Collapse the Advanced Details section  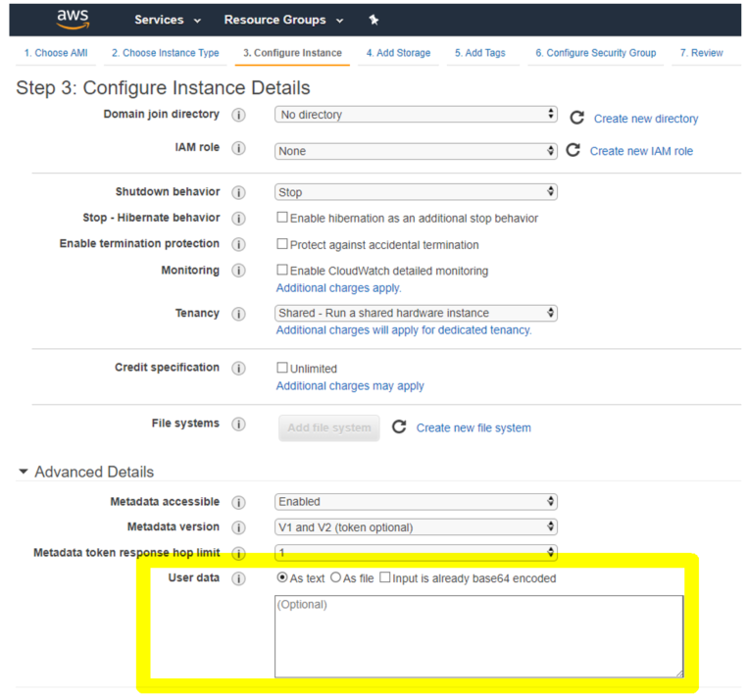[x=23, y=472]
